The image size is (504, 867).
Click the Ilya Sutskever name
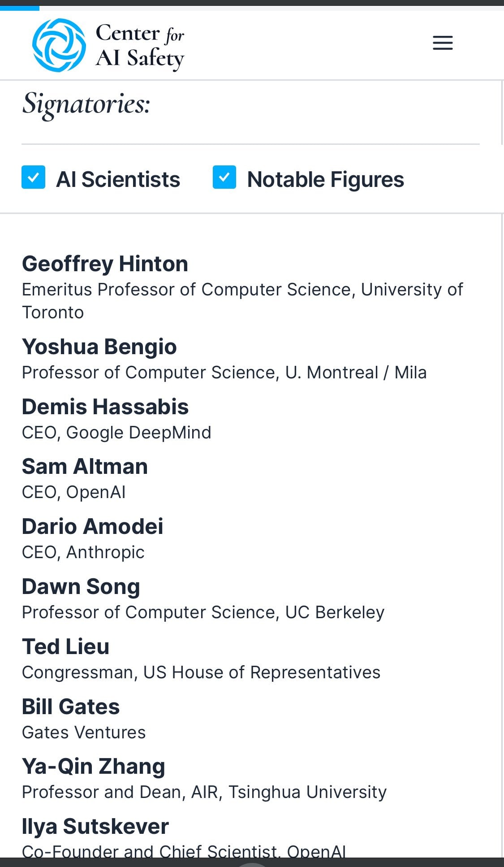pyautogui.click(x=95, y=827)
